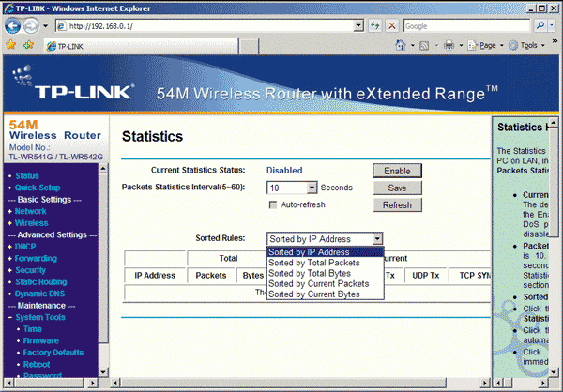Expand the Wireless menu section

tap(31, 223)
